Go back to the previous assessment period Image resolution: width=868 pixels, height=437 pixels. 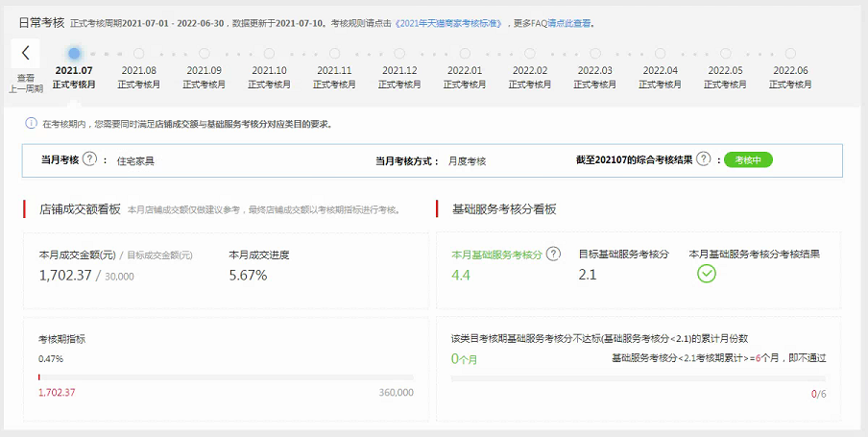[26, 53]
